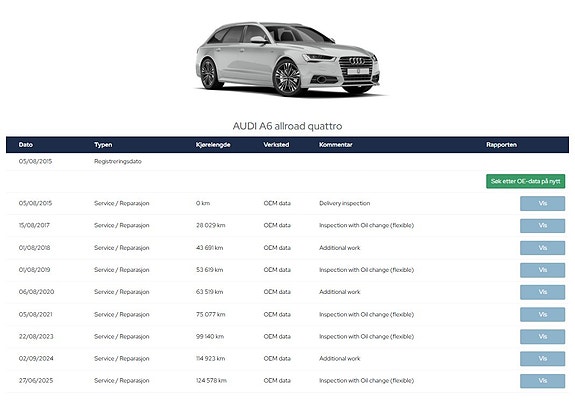This screenshot has height=404, width=575.
Task: Click the Typen column header
Action: coord(103,145)
